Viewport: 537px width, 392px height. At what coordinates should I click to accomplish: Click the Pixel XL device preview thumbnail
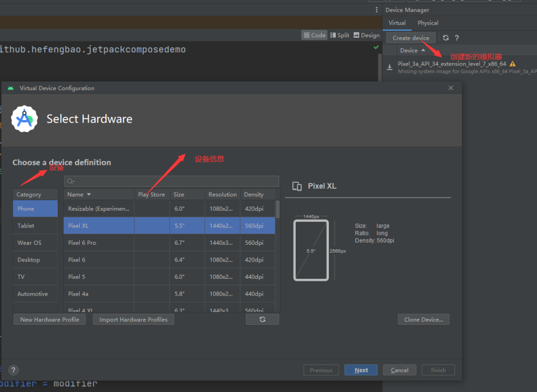[311, 251]
